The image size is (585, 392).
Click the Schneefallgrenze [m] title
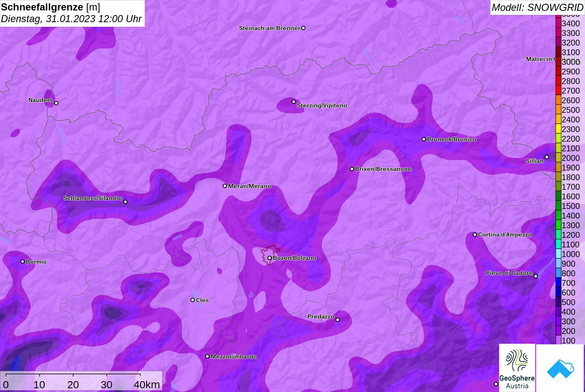(x=51, y=7)
